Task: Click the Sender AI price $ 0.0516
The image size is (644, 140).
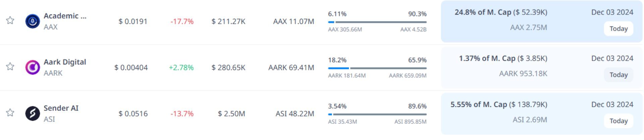Action: click(x=133, y=114)
